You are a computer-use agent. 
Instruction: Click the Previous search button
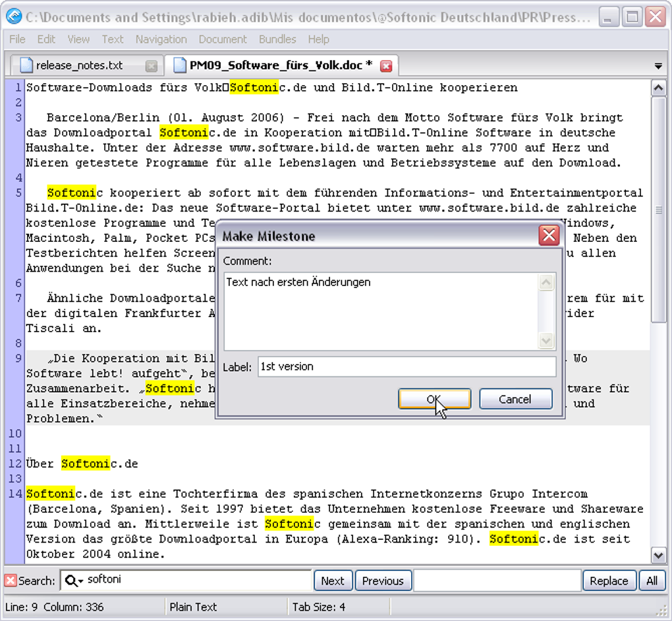tap(383, 581)
